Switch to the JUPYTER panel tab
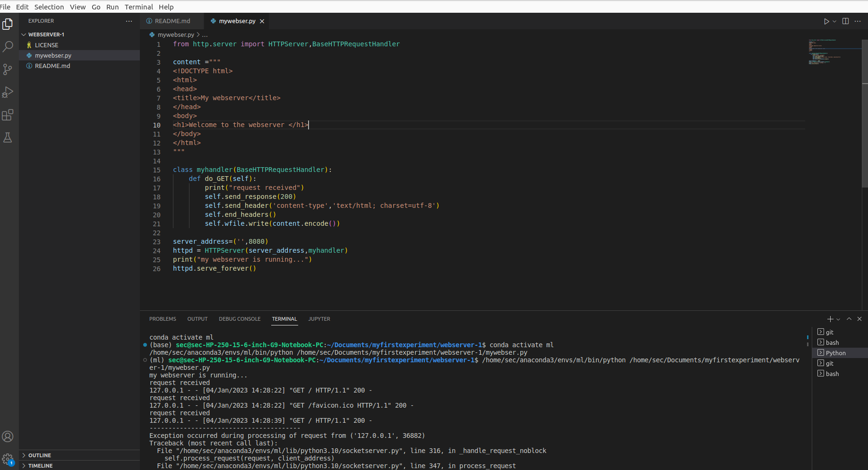This screenshot has height=470, width=868. tap(319, 319)
